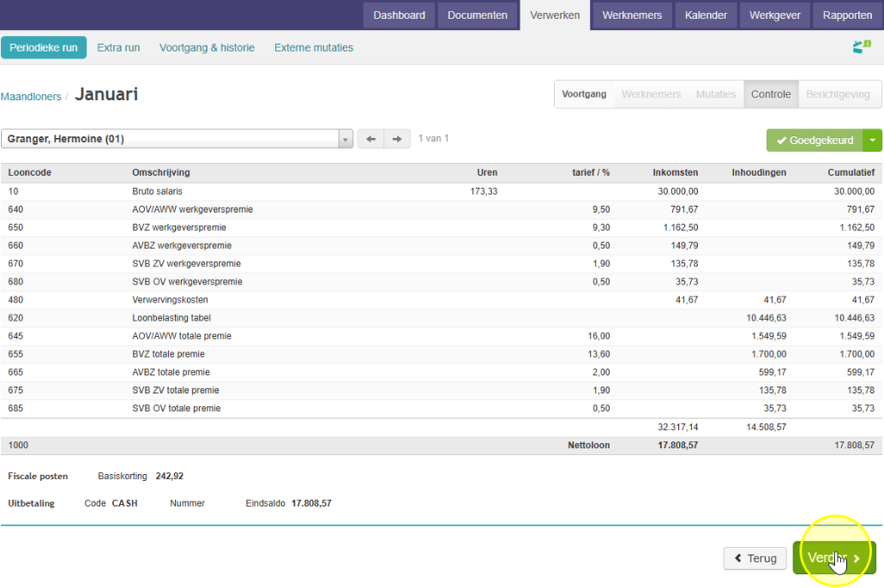Screen dimensions: 884x588
Task: Open the Kalender menu
Action: pos(706,15)
